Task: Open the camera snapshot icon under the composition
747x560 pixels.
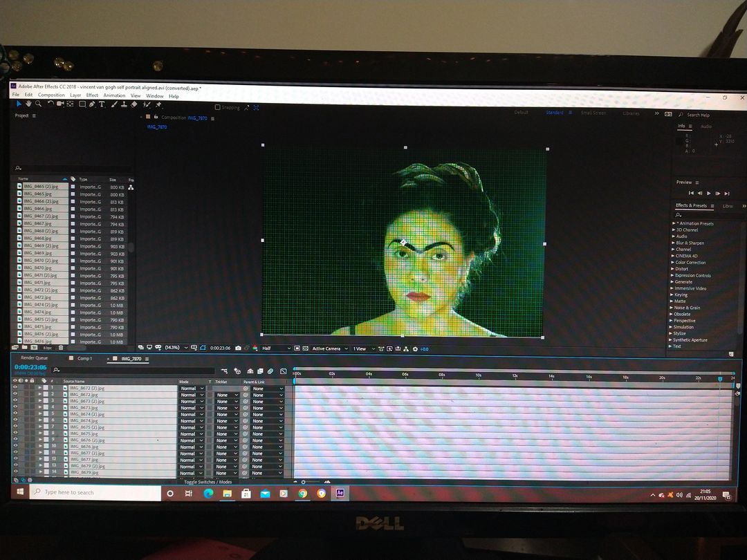Action: click(x=238, y=348)
